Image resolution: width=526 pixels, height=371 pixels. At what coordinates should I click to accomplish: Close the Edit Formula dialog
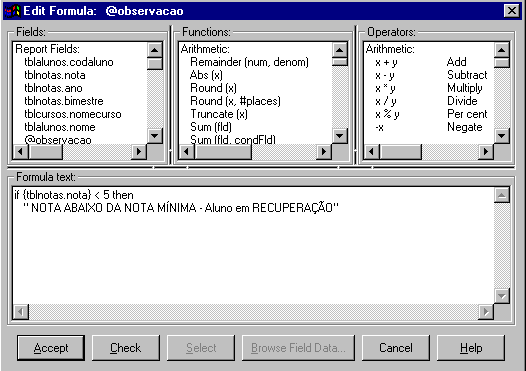click(x=512, y=11)
